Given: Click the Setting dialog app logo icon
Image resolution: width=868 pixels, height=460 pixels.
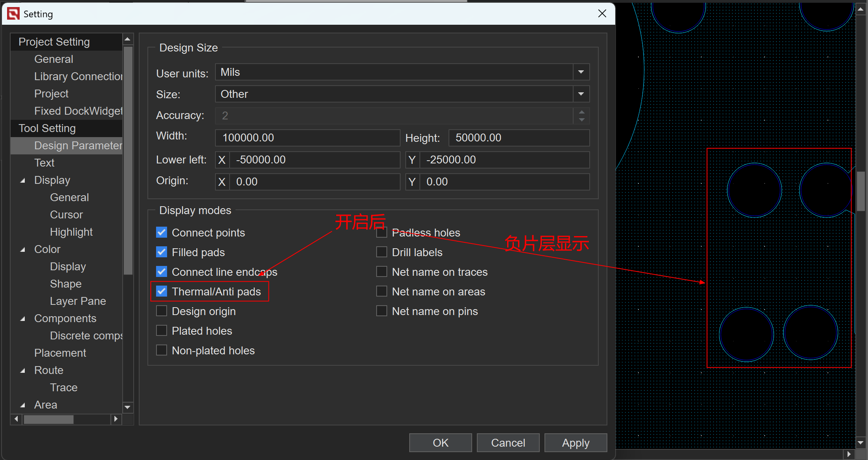Looking at the screenshot, I should coord(13,14).
